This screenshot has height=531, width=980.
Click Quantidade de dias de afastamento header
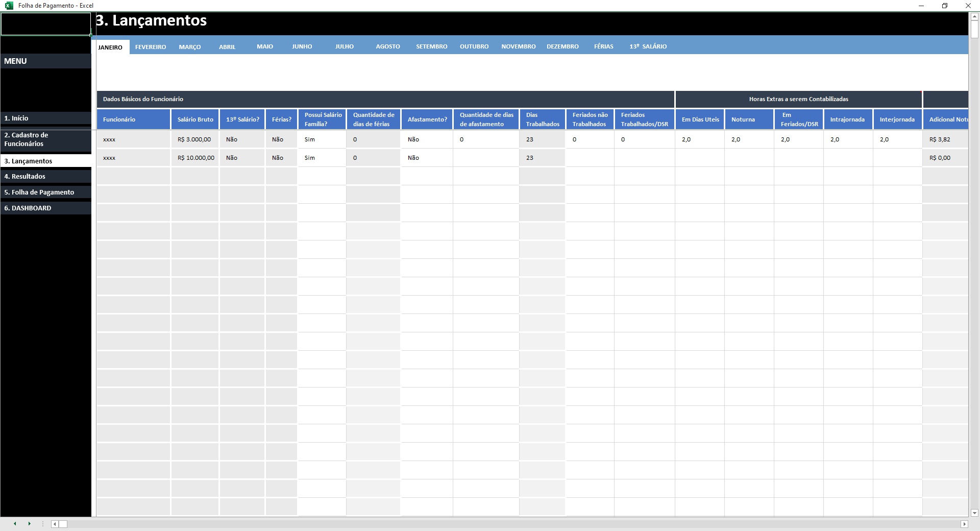486,119
